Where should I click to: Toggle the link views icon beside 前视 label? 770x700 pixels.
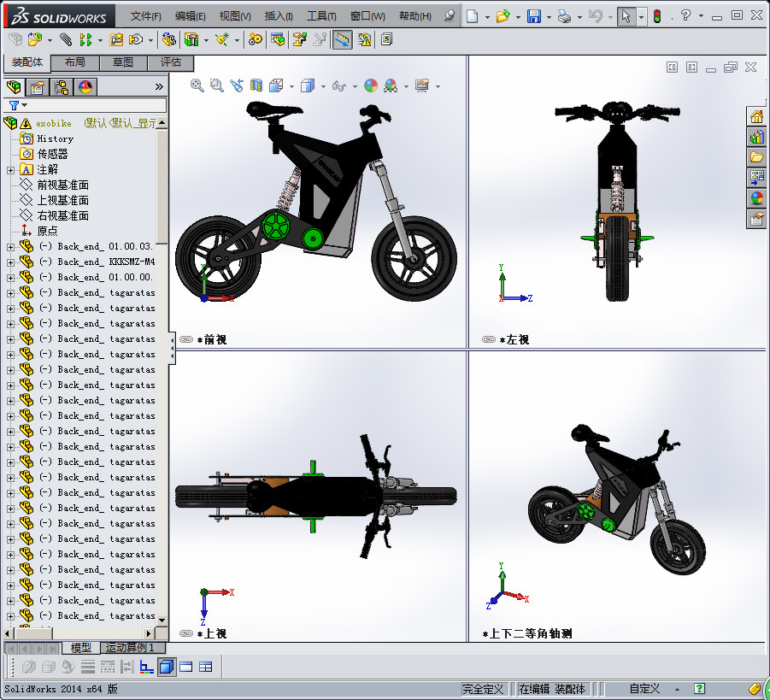[186, 339]
